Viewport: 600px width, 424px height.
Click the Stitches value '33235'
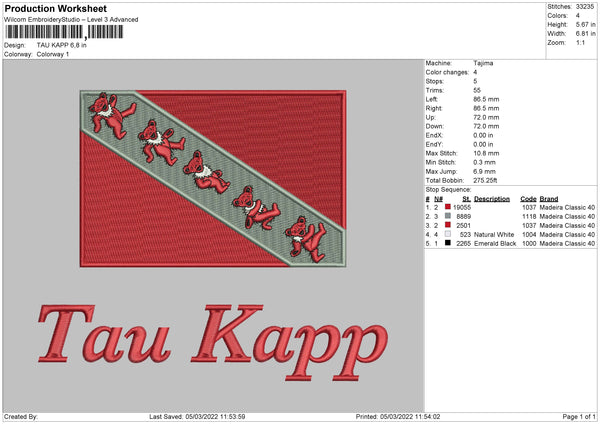click(x=585, y=7)
